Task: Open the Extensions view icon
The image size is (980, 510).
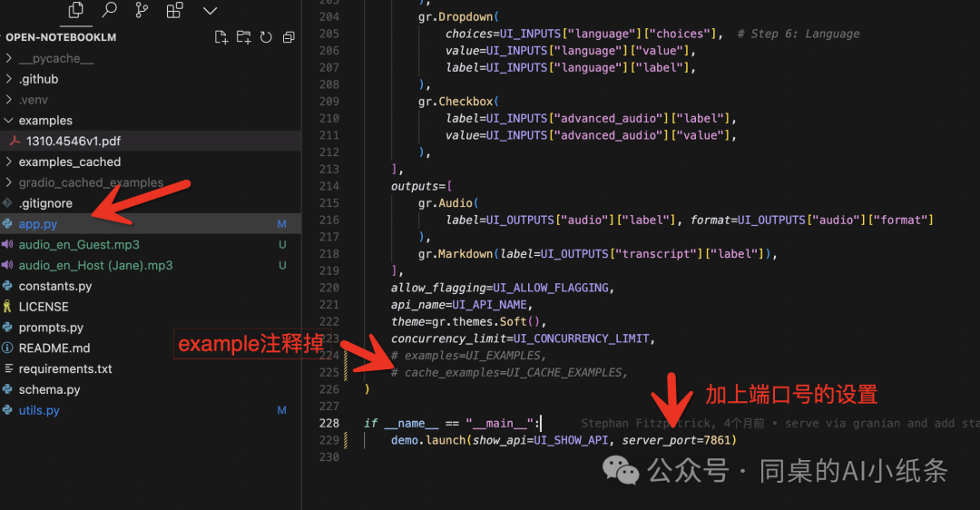Action: (x=175, y=10)
